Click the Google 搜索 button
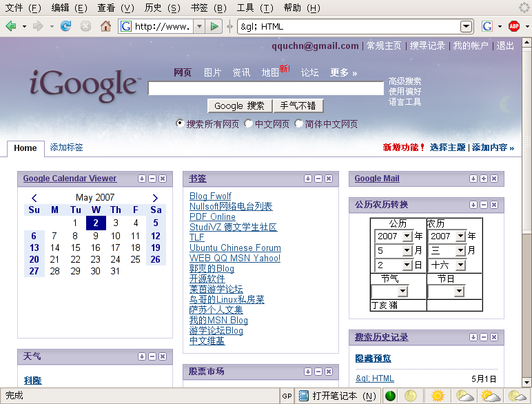The image size is (532, 404). pyautogui.click(x=240, y=105)
